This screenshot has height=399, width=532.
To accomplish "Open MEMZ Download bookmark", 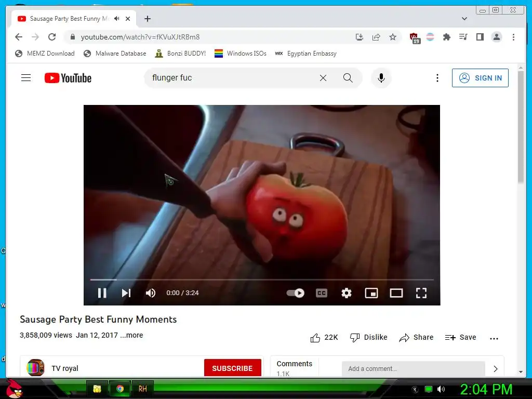I will click(x=45, y=54).
